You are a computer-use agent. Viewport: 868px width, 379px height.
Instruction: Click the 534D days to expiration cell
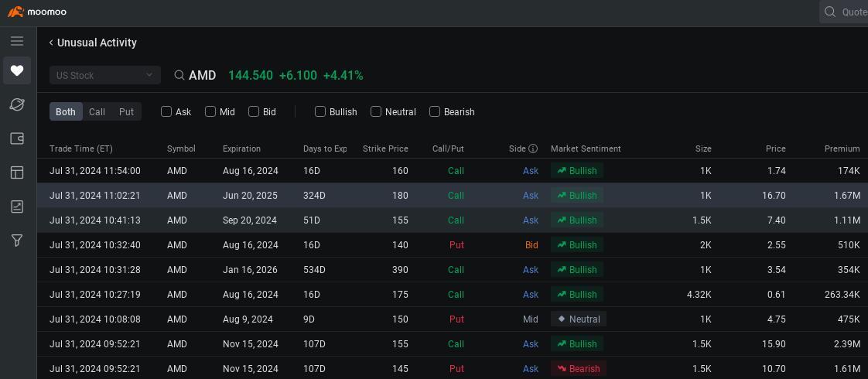[314, 270]
